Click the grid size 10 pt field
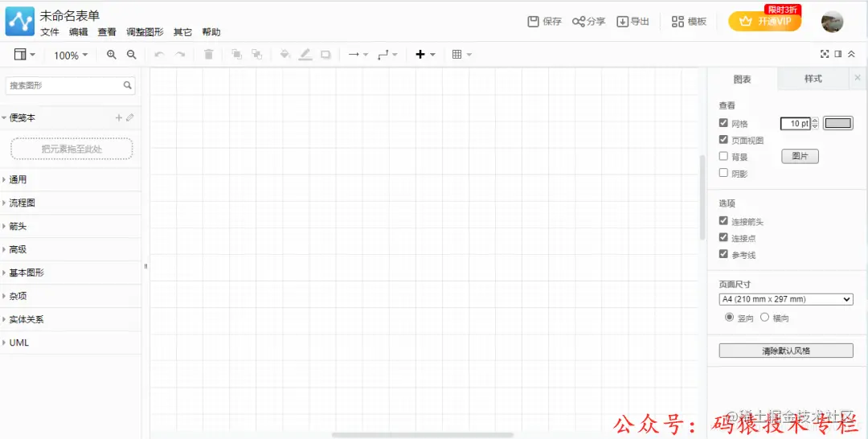868x439 pixels. point(796,124)
